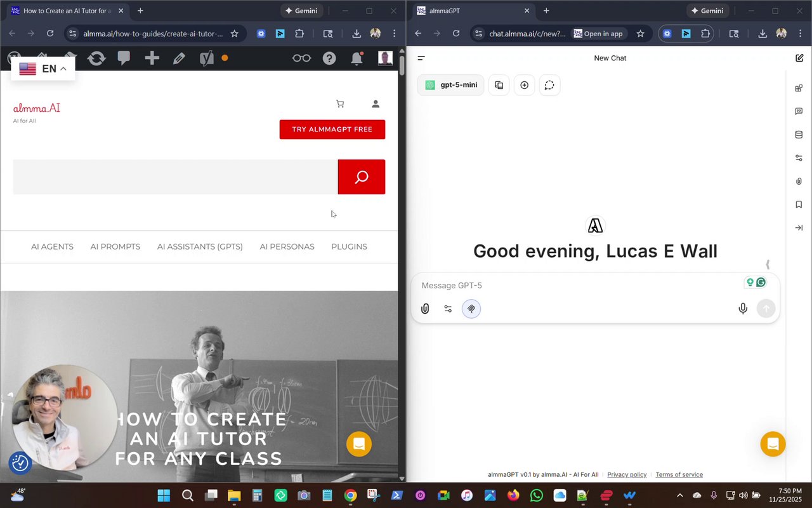
Task: Open the user avatar in the admin bar
Action: click(x=385, y=58)
